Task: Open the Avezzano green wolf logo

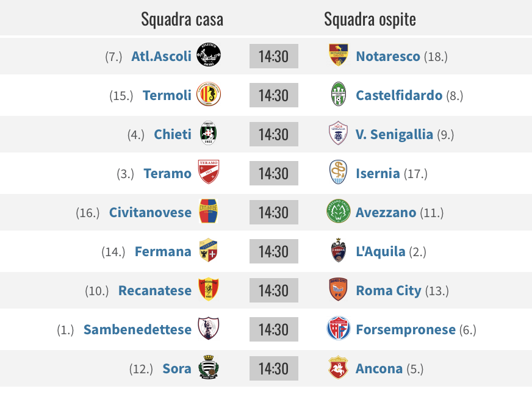Action: [x=338, y=211]
